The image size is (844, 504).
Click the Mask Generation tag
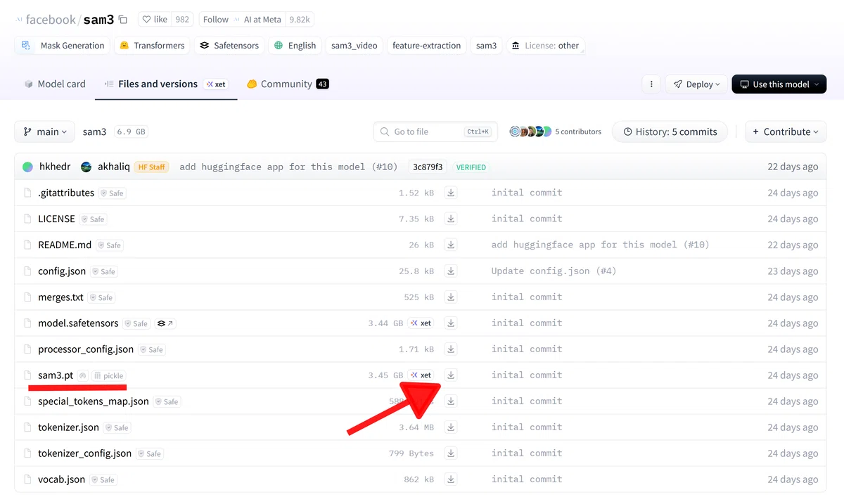[x=63, y=46]
